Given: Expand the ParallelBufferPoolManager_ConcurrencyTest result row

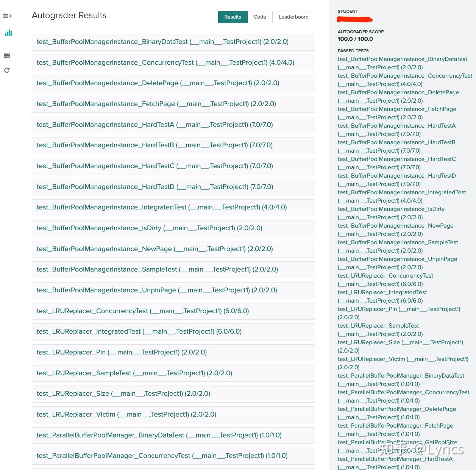Looking at the screenshot, I should (x=173, y=456).
